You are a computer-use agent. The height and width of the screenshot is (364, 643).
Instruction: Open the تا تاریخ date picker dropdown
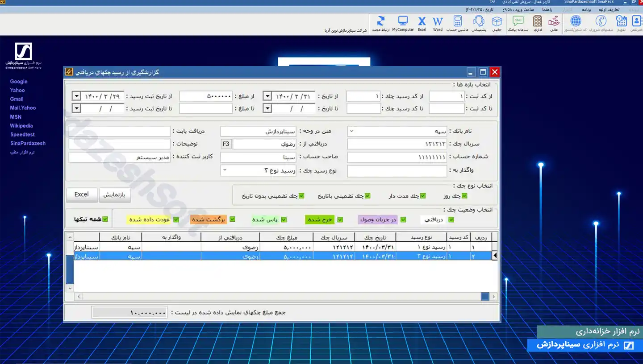pos(267,108)
